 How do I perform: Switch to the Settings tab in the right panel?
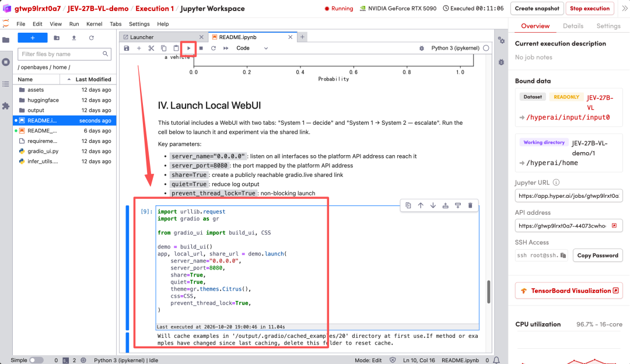[608, 26]
